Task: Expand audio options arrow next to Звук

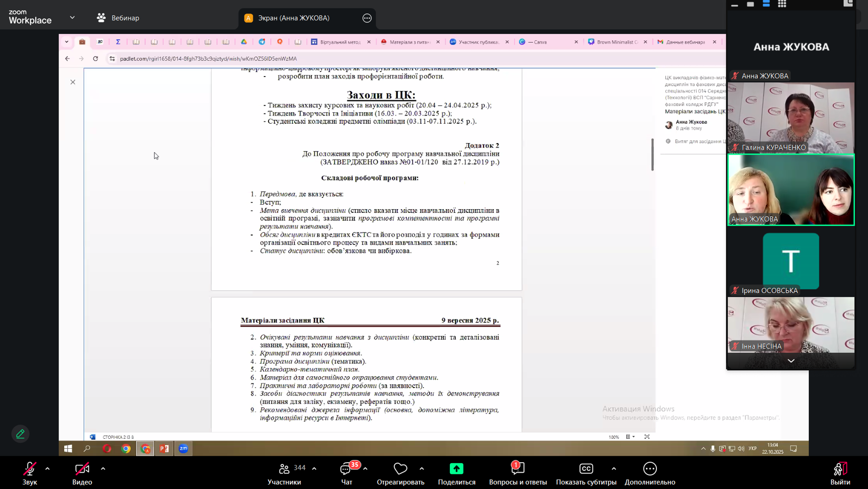Action: (48, 469)
